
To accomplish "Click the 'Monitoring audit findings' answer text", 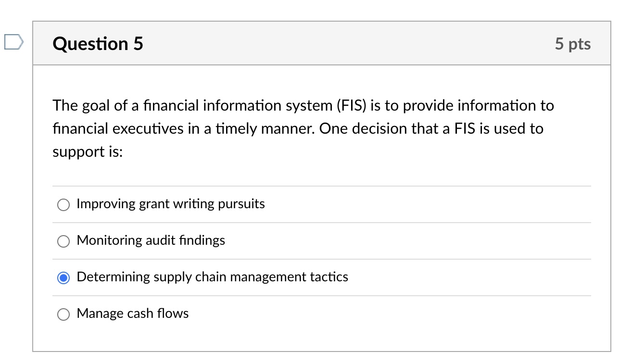I will tap(151, 240).
